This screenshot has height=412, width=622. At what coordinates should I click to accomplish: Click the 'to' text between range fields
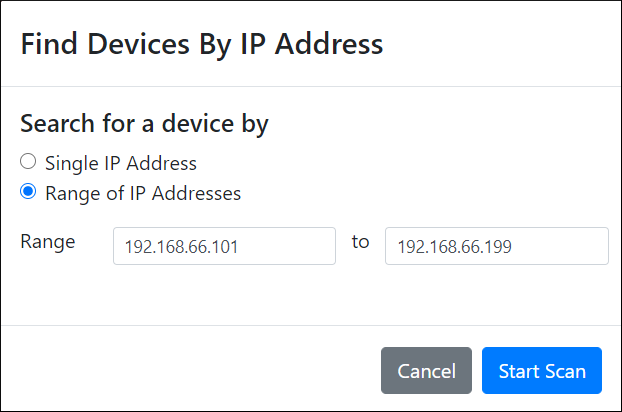[x=360, y=242]
